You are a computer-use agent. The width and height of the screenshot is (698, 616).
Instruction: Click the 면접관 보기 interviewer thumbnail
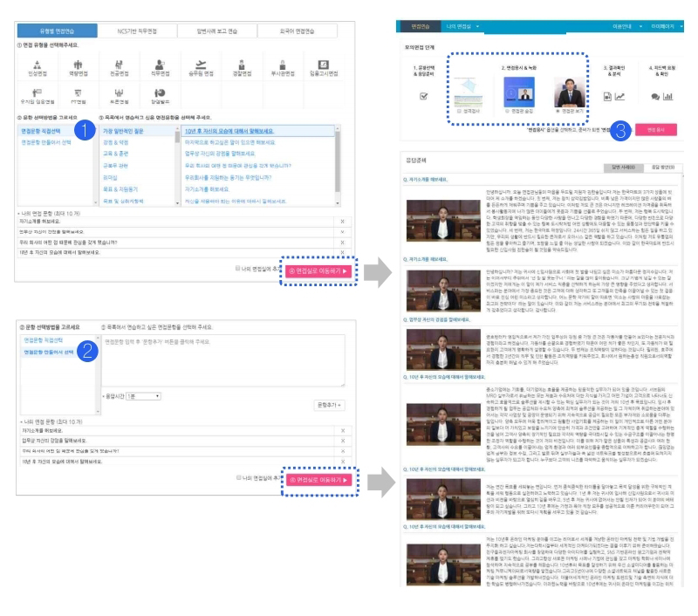[x=570, y=92]
